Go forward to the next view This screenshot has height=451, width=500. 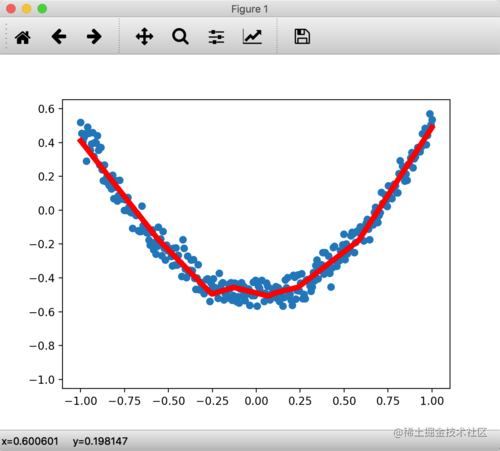click(94, 36)
